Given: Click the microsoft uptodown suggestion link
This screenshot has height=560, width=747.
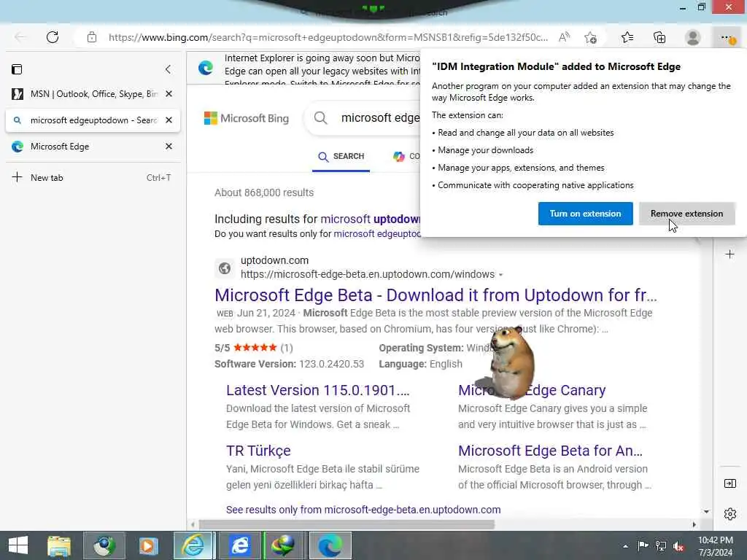Looking at the screenshot, I should pyautogui.click(x=370, y=219).
